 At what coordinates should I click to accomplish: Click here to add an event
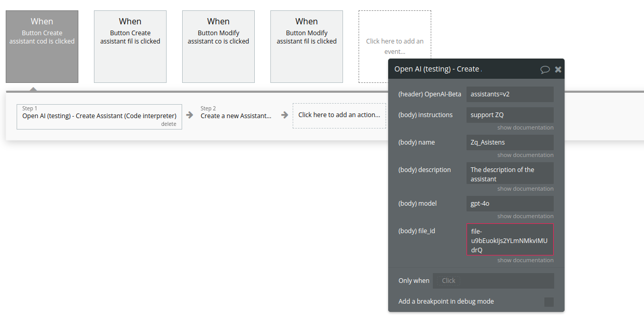point(395,47)
